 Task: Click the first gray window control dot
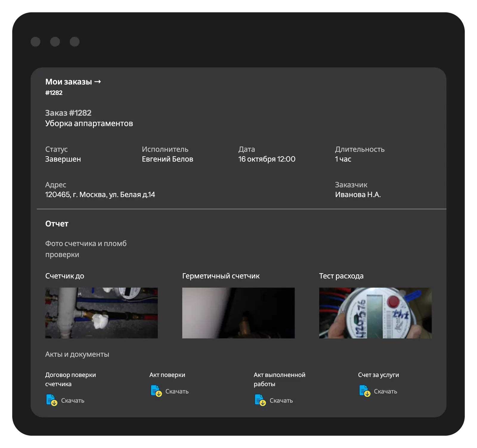point(35,42)
